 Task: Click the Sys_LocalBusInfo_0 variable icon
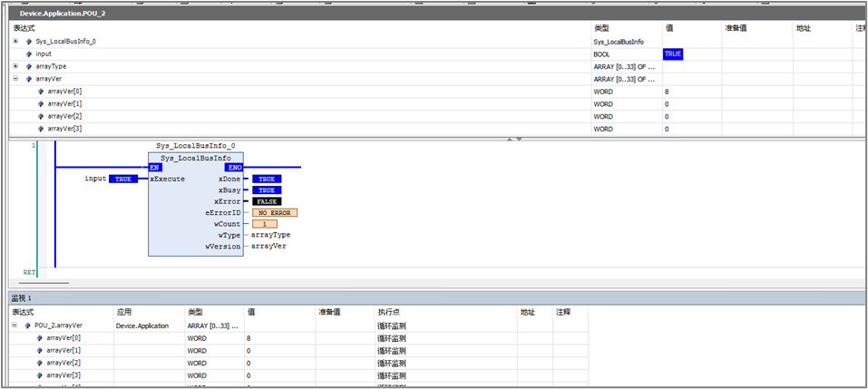pyautogui.click(x=29, y=42)
